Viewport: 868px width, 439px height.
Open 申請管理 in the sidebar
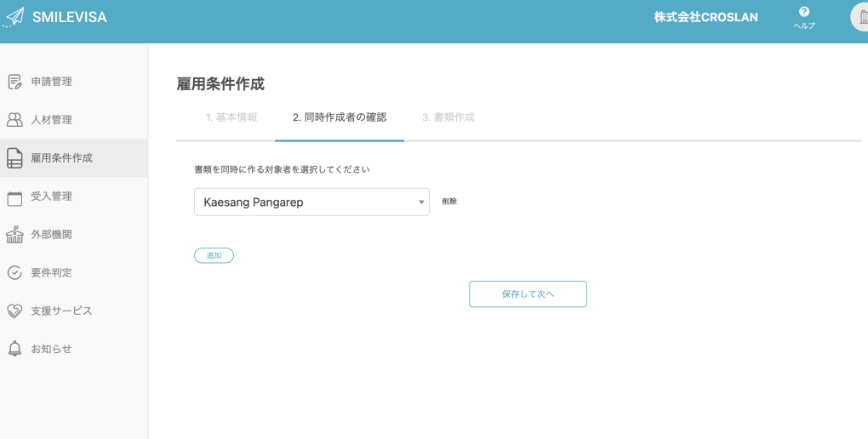51,82
